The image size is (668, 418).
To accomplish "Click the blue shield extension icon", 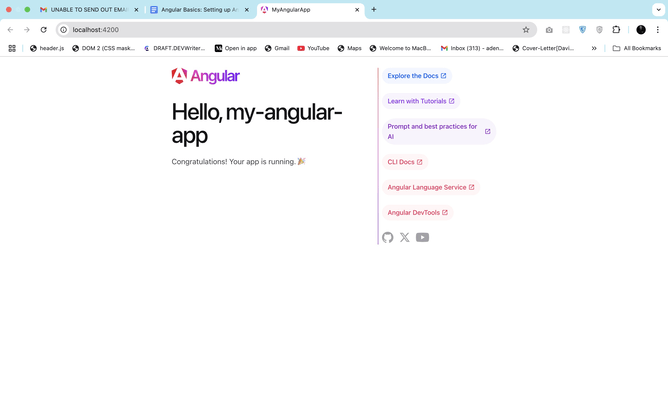I will tap(582, 30).
